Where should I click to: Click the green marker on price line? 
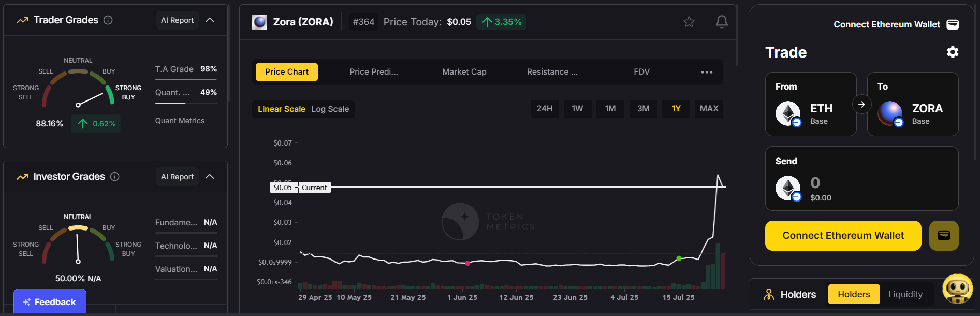point(679,258)
